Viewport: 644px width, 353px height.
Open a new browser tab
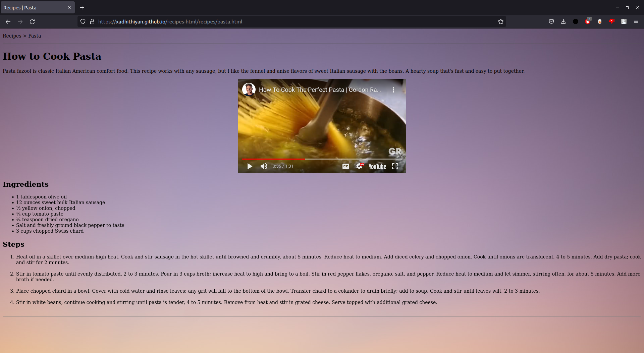coord(82,7)
